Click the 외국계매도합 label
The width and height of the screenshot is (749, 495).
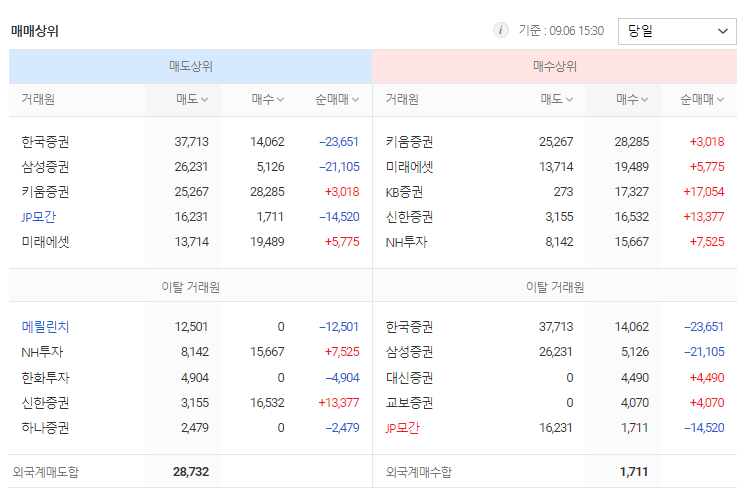[45, 473]
